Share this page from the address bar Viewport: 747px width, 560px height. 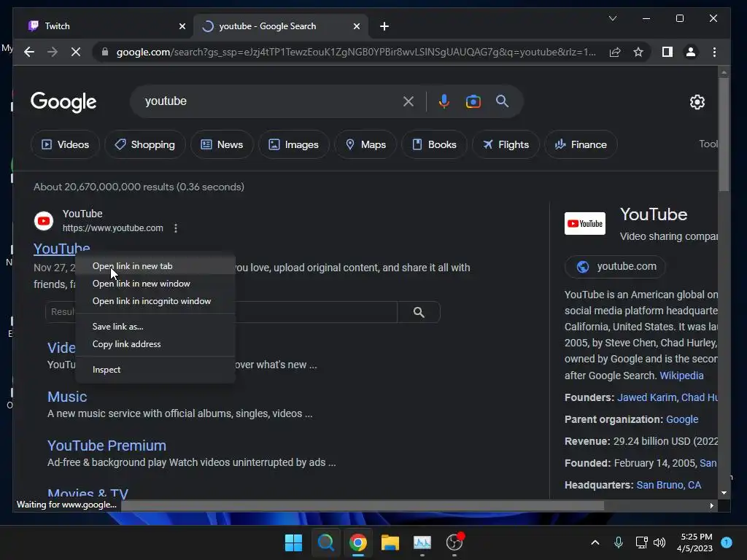615,52
